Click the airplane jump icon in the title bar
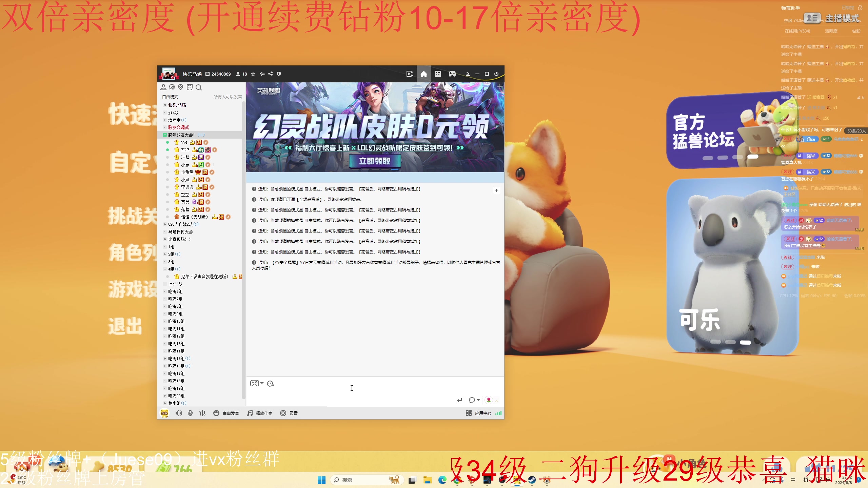 point(262,74)
